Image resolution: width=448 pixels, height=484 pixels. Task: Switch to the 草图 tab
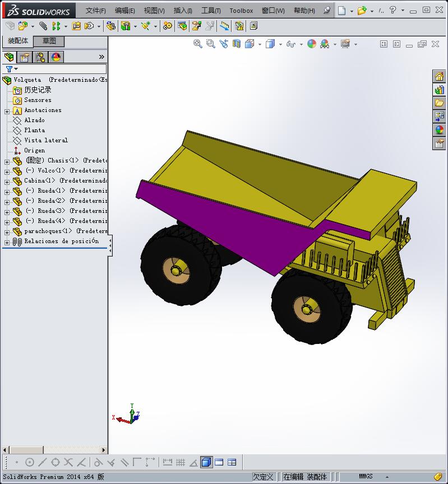49,41
